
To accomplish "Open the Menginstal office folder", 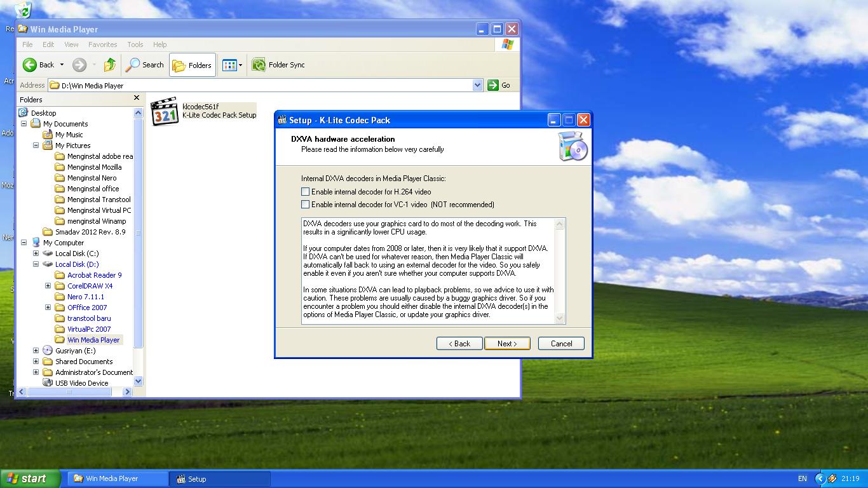I will click(x=93, y=189).
